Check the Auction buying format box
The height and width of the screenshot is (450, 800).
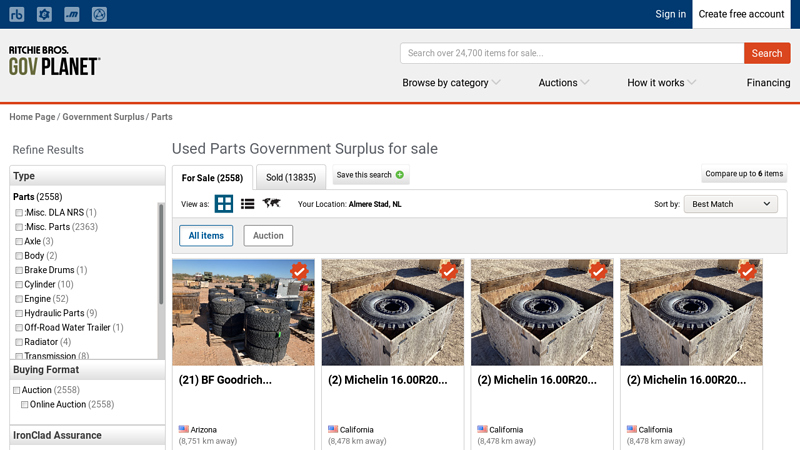pos(16,390)
